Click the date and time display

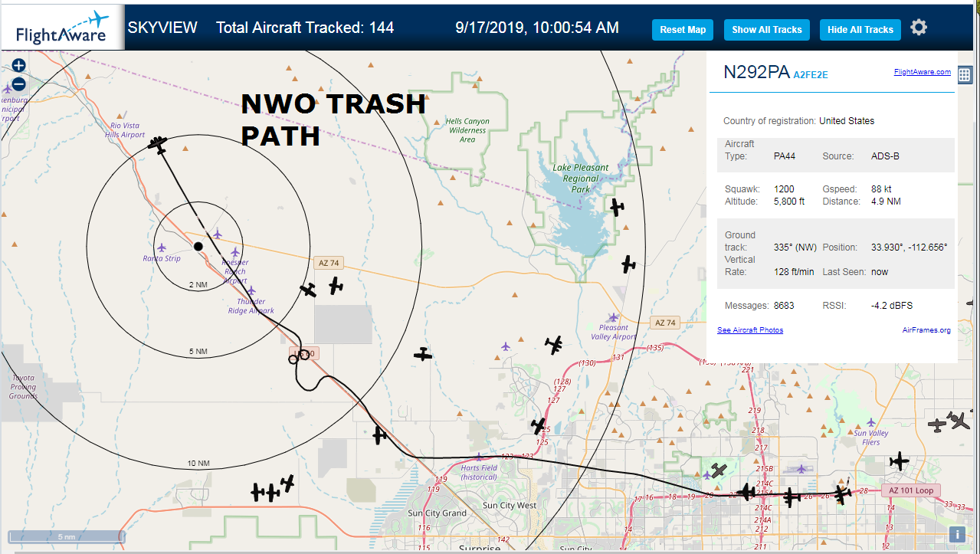[x=537, y=28]
